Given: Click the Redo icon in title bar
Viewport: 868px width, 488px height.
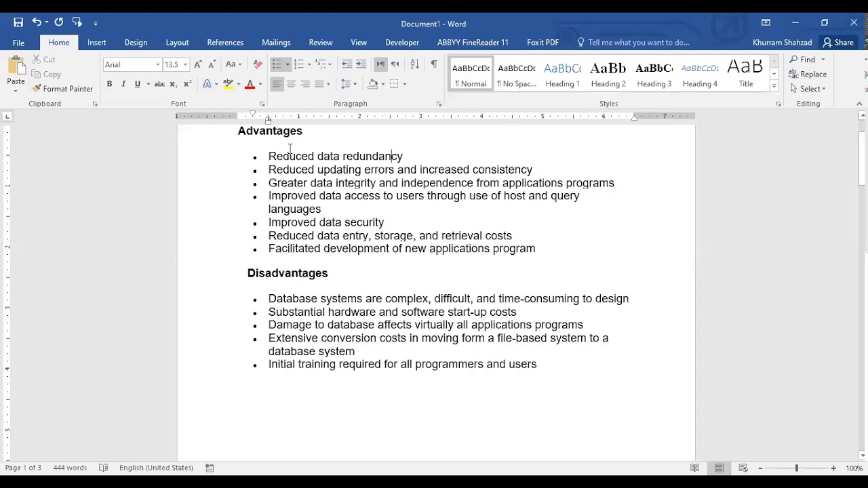Looking at the screenshot, I should coord(59,22).
